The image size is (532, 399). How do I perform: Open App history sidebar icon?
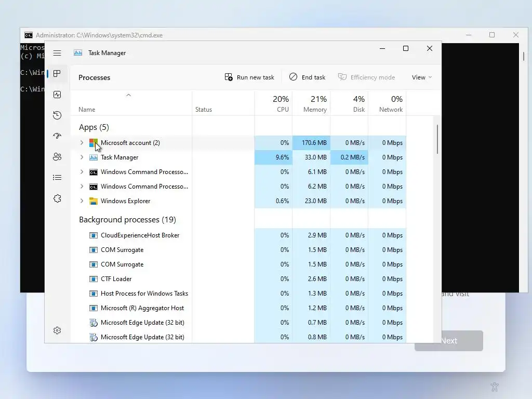[x=57, y=115]
